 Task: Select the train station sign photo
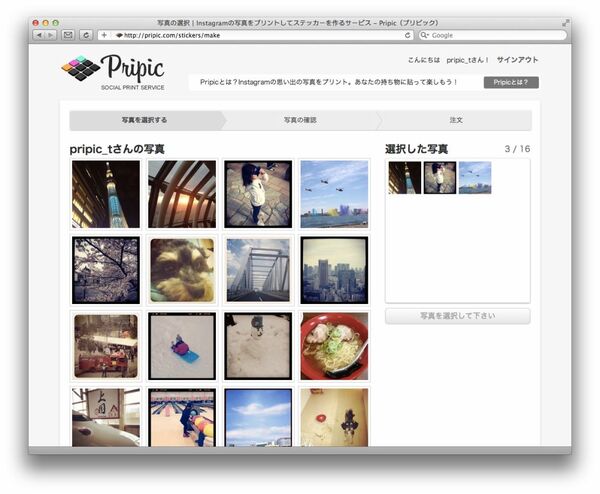point(106,417)
